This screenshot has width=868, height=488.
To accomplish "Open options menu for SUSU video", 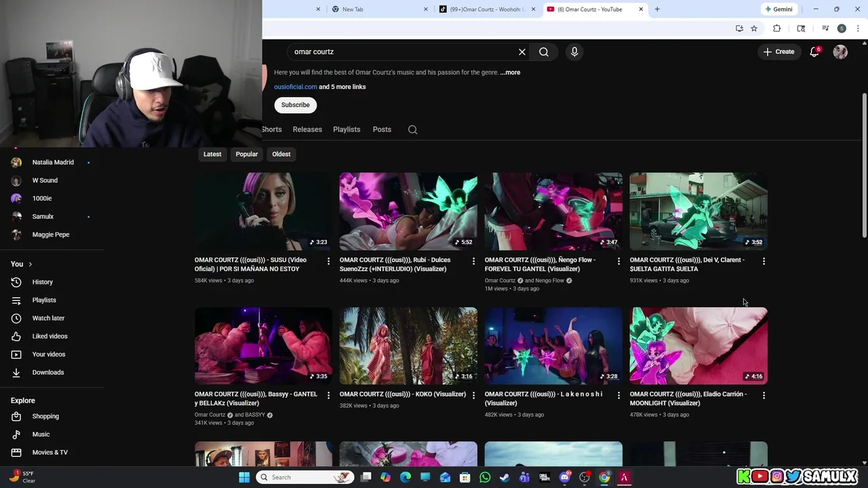I will pyautogui.click(x=328, y=261).
